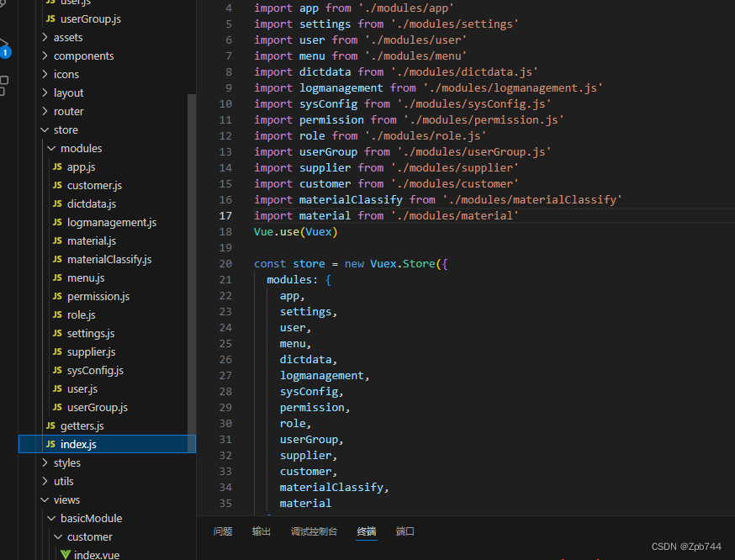Click 'supplier' identifier on line 14
This screenshot has width=735, height=560.
pyautogui.click(x=325, y=168)
